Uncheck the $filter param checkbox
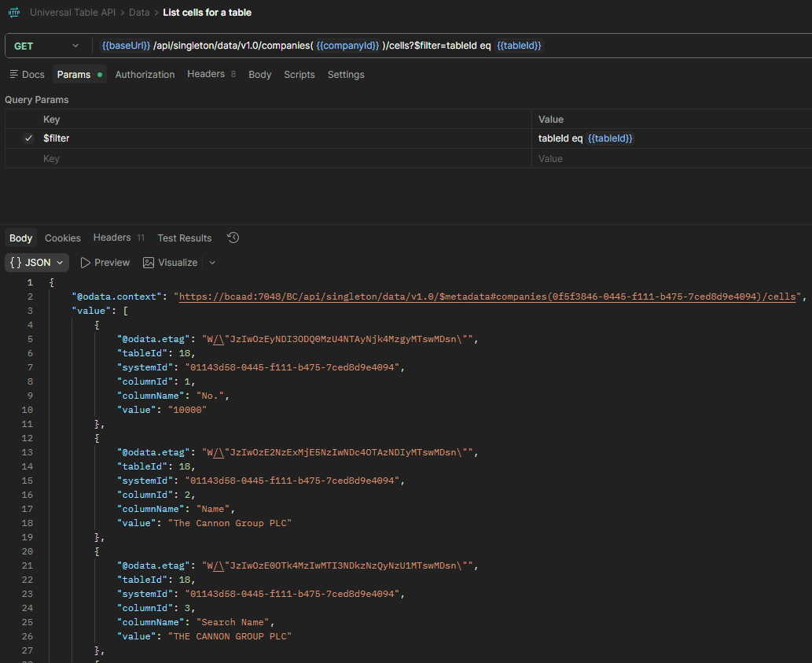This screenshot has height=663, width=812. click(x=28, y=138)
